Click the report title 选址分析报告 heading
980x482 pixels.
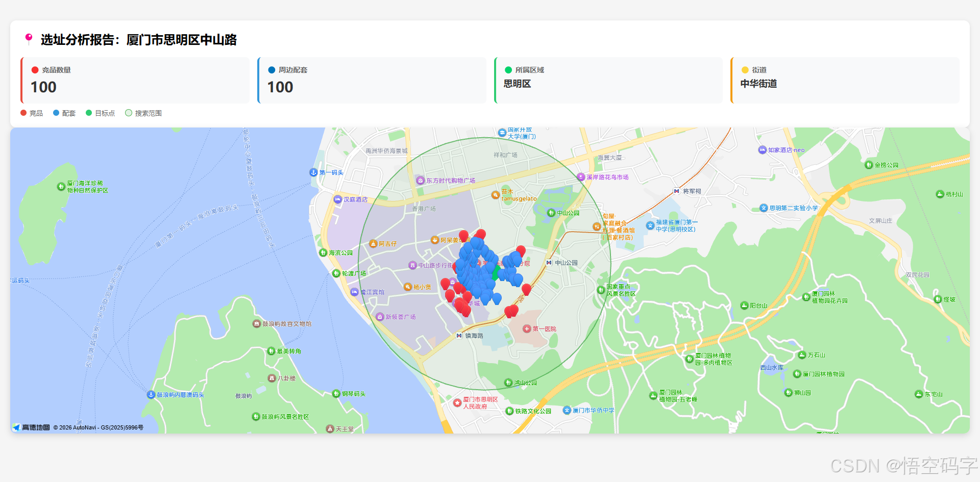[x=138, y=39]
